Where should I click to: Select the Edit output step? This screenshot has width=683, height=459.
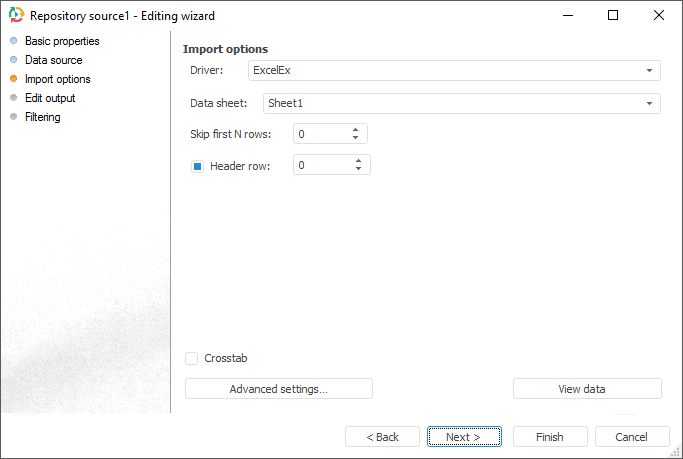(49, 98)
